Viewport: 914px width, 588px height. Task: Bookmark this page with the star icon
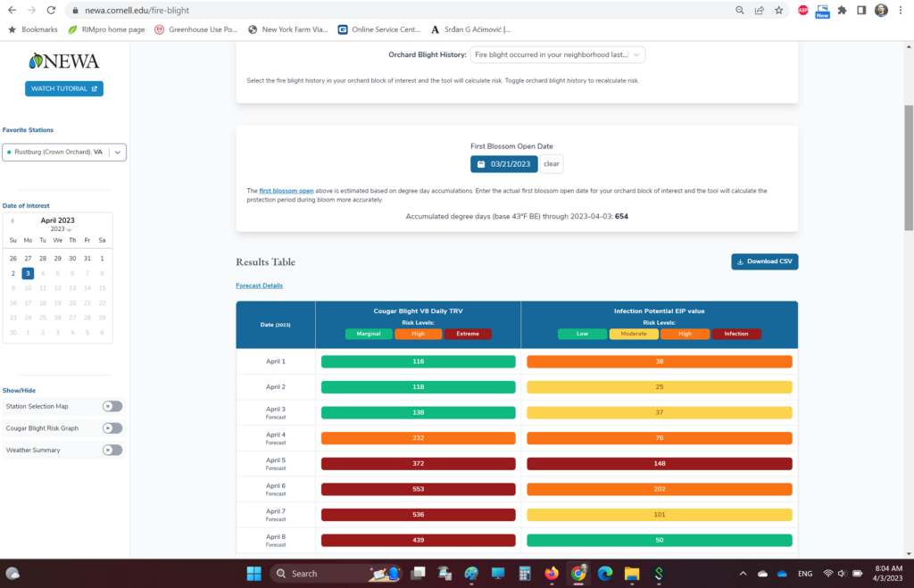click(779, 10)
